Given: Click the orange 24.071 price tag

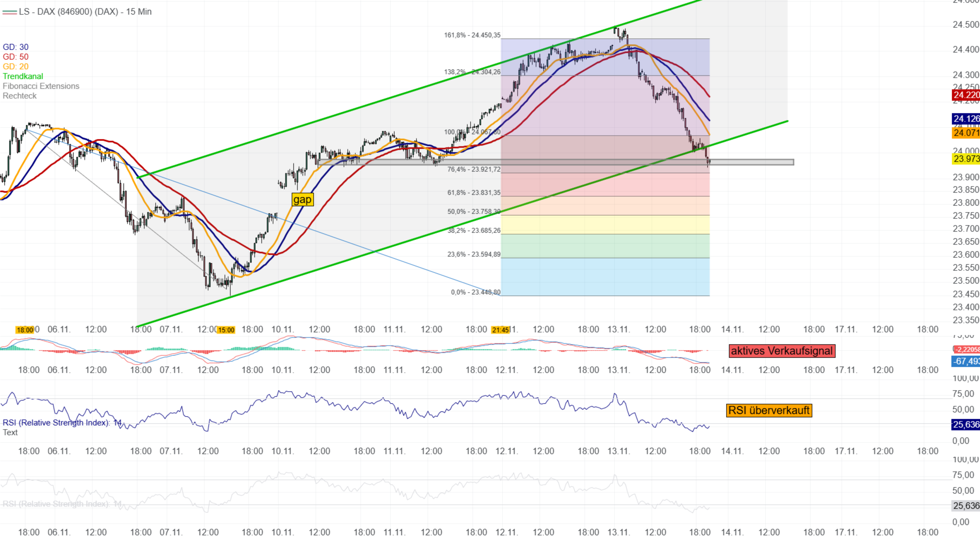Looking at the screenshot, I should [966, 133].
